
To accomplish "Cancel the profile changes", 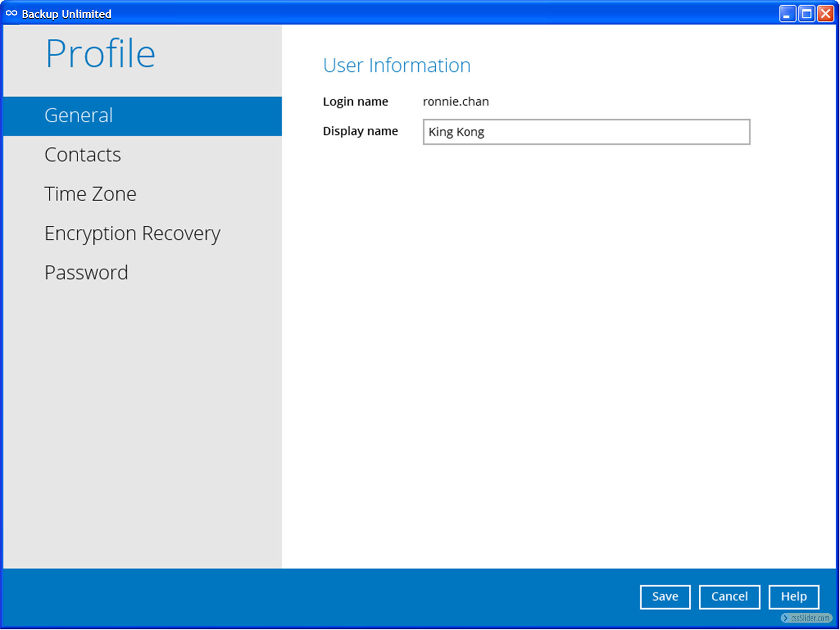I will pos(729,597).
